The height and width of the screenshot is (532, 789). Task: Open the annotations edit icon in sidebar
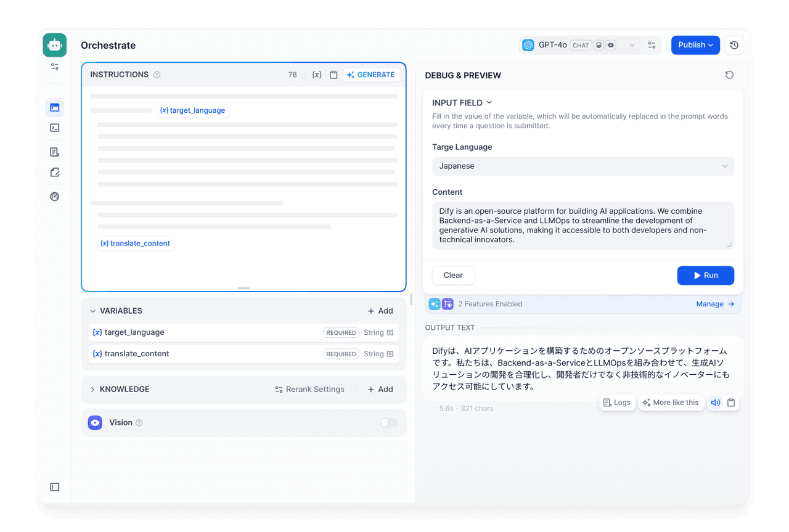(x=55, y=173)
